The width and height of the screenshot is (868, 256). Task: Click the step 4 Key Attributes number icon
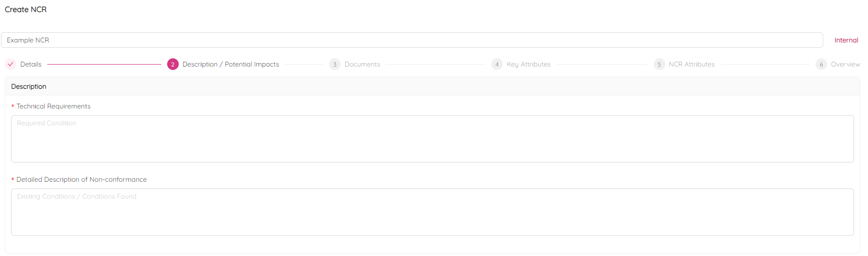pos(497,64)
